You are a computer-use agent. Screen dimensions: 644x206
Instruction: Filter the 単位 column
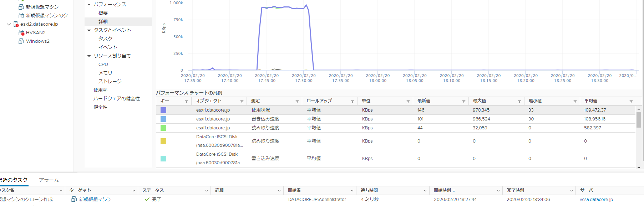click(x=408, y=102)
